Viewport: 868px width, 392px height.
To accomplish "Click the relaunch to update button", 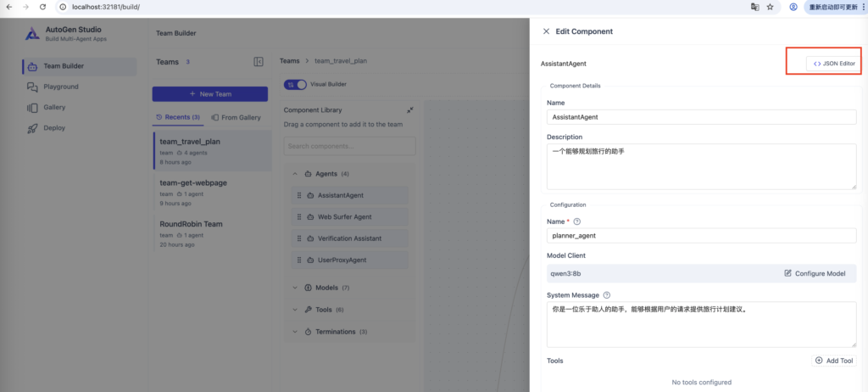I will (x=835, y=7).
